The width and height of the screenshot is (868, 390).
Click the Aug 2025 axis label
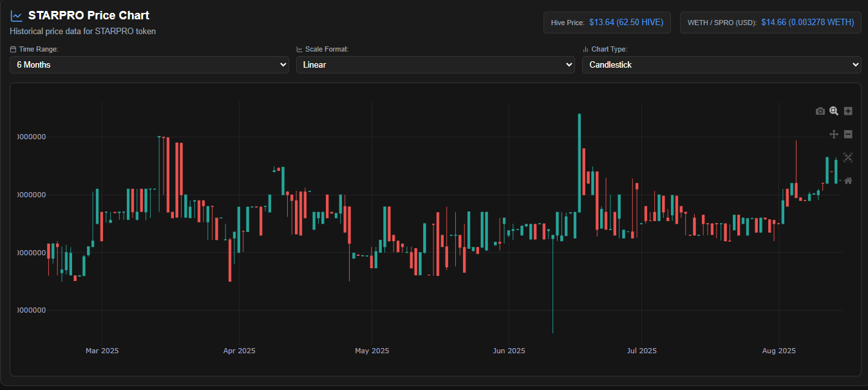click(778, 351)
